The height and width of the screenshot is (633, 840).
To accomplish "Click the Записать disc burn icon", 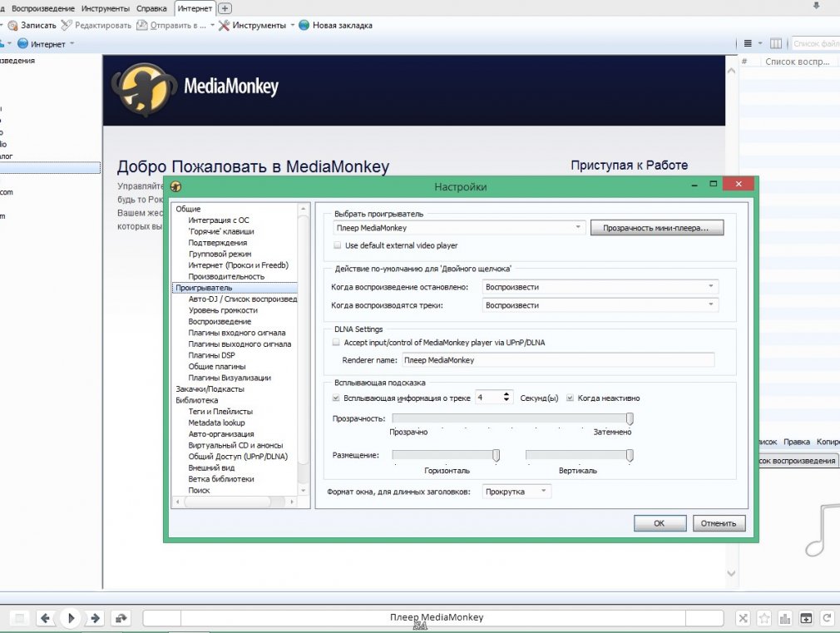I will pos(12,25).
